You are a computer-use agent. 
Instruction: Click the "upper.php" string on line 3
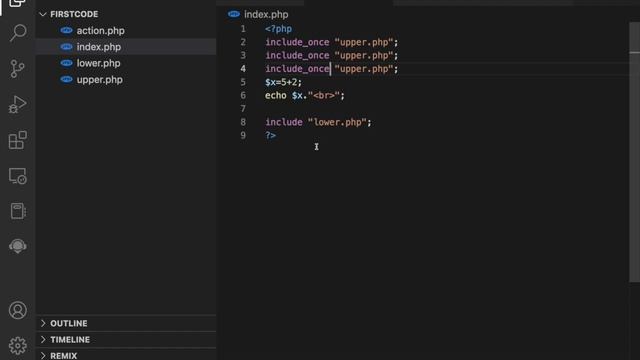click(x=364, y=56)
